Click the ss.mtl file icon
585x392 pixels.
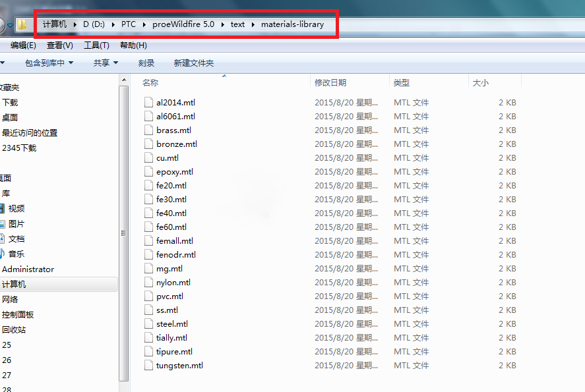[148, 310]
